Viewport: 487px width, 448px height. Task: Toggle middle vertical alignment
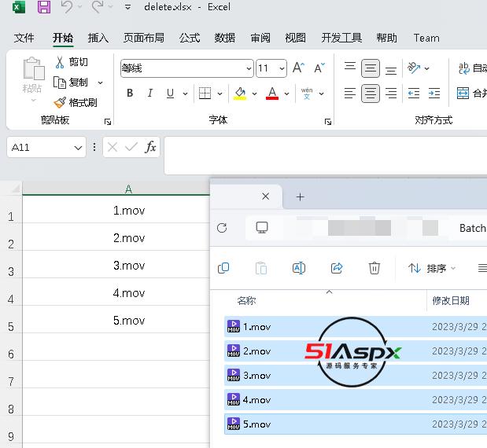[371, 68]
